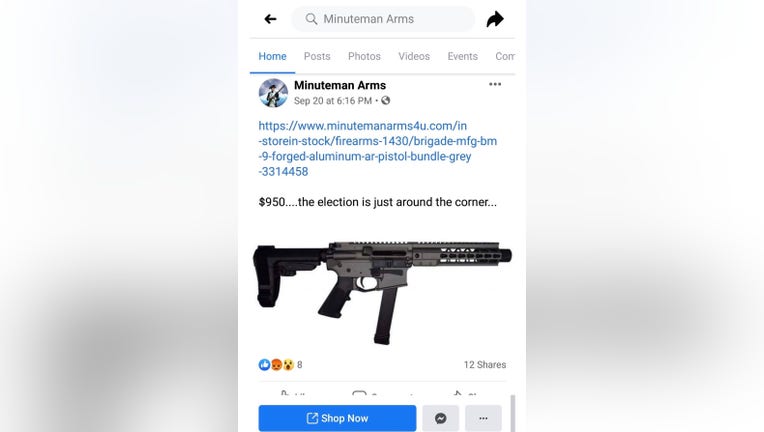Viewport: 764px width, 432px height.
Task: Click the search magnifier icon
Action: coord(311,19)
